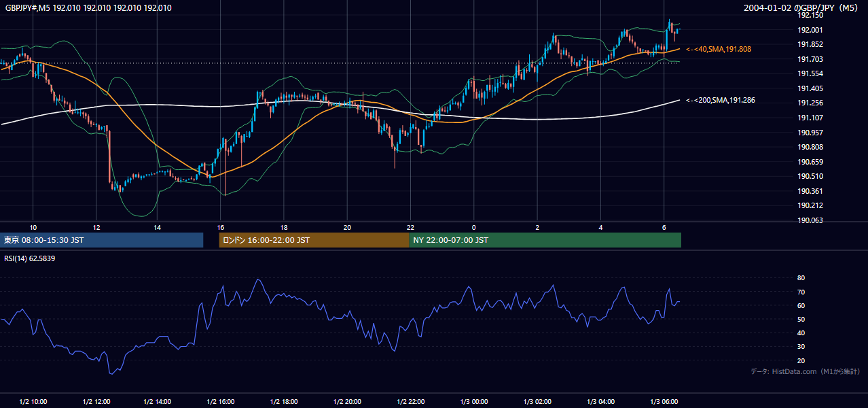Click the 1/3 02:00 bottom time label
868x408 pixels.
[537, 402]
